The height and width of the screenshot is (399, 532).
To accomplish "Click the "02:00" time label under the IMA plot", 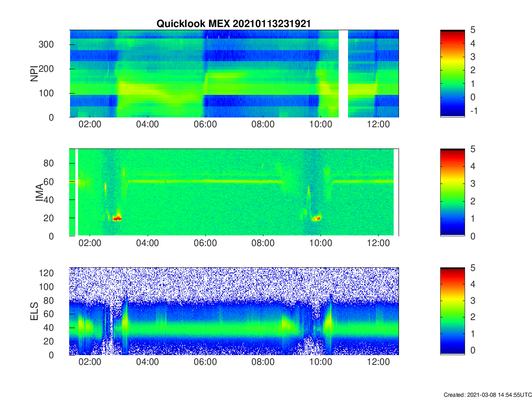I will (x=90, y=244).
